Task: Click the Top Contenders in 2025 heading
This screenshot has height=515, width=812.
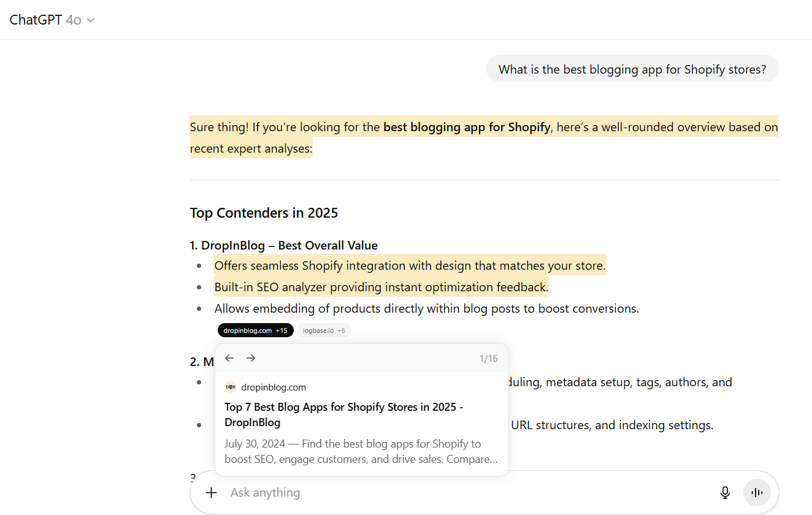Action: coord(264,213)
